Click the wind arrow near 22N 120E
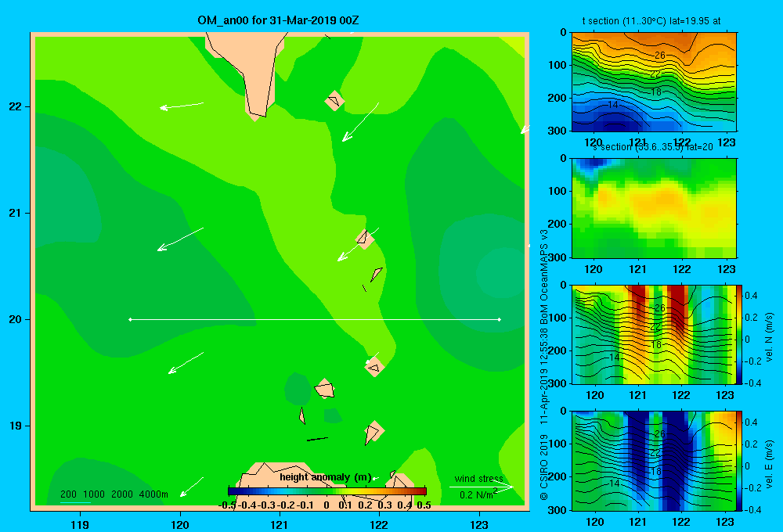783x532 pixels. pyautogui.click(x=182, y=106)
